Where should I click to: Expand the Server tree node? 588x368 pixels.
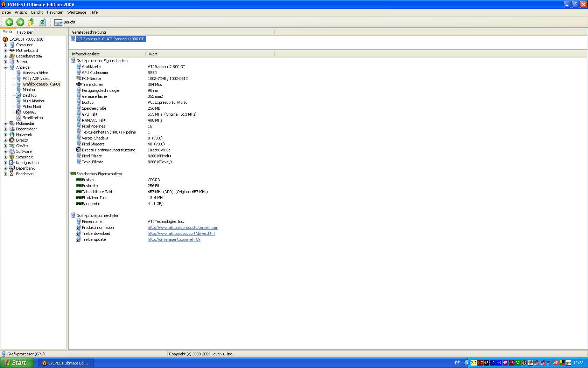coord(5,62)
